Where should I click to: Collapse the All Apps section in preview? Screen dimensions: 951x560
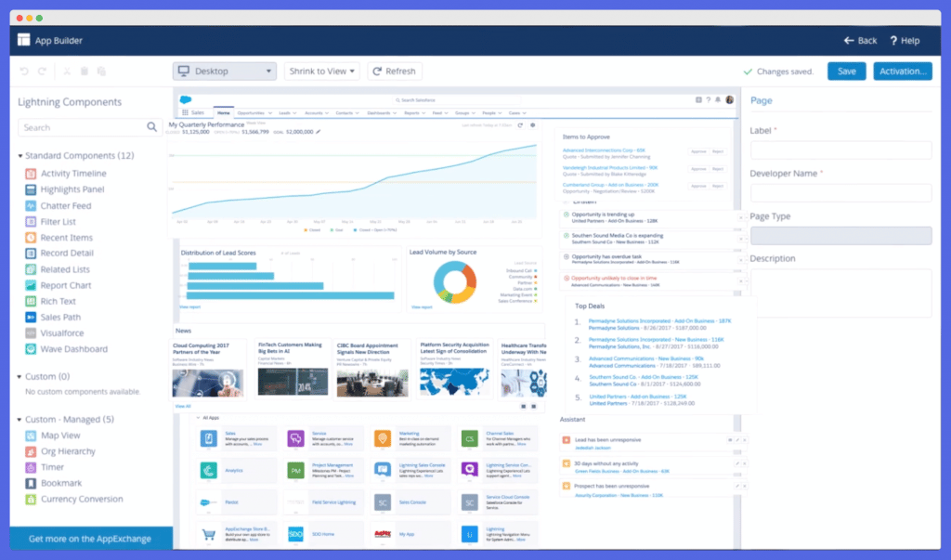coord(198,417)
